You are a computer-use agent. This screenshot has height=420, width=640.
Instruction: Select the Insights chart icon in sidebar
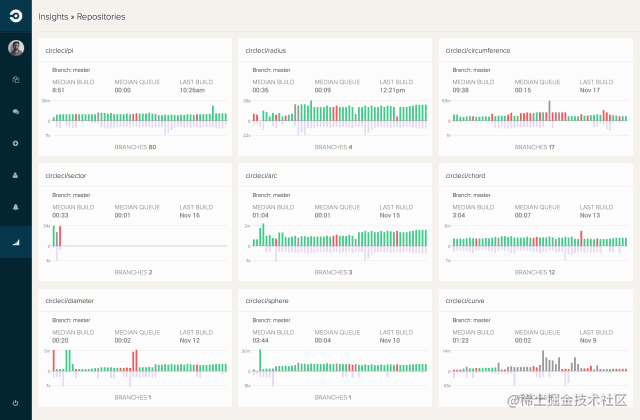coord(16,242)
